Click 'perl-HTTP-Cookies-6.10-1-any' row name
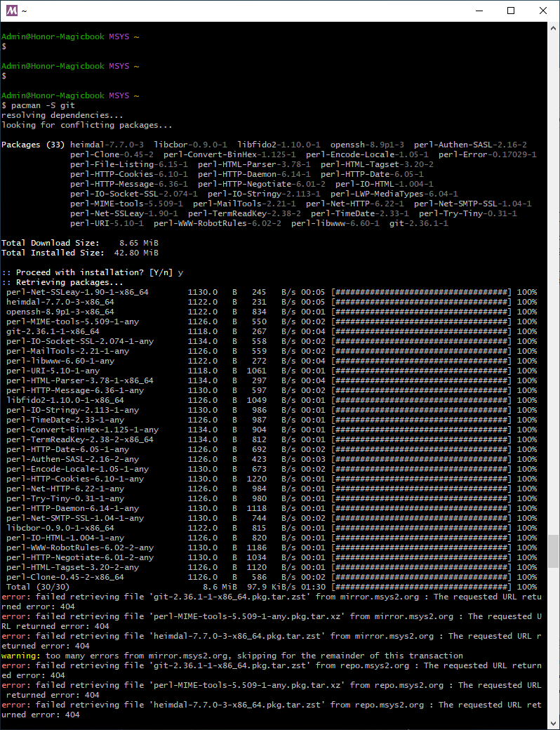 pos(75,479)
